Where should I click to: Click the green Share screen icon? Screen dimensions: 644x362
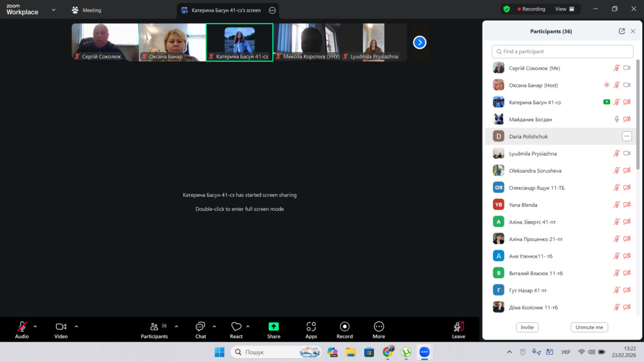tap(274, 327)
